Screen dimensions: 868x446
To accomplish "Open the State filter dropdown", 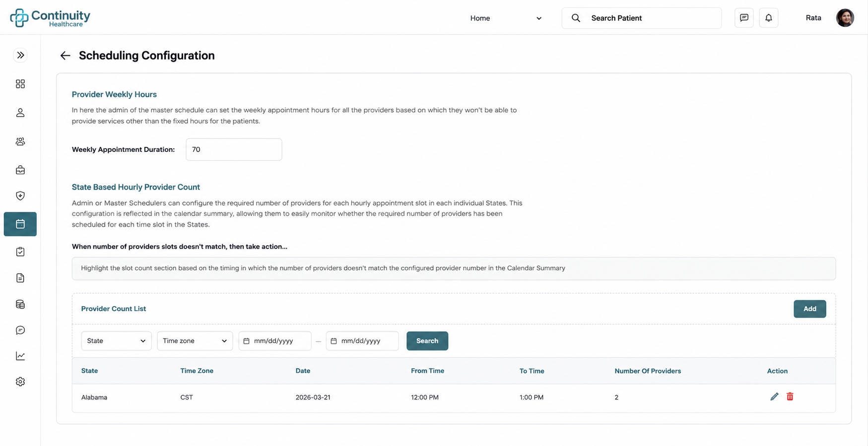I will (116, 341).
